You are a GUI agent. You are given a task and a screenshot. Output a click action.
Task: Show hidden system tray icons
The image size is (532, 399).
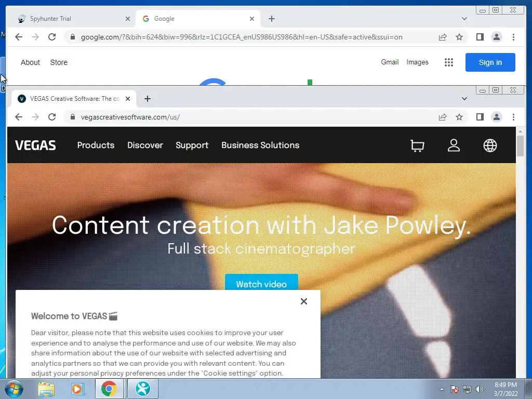pyautogui.click(x=442, y=389)
